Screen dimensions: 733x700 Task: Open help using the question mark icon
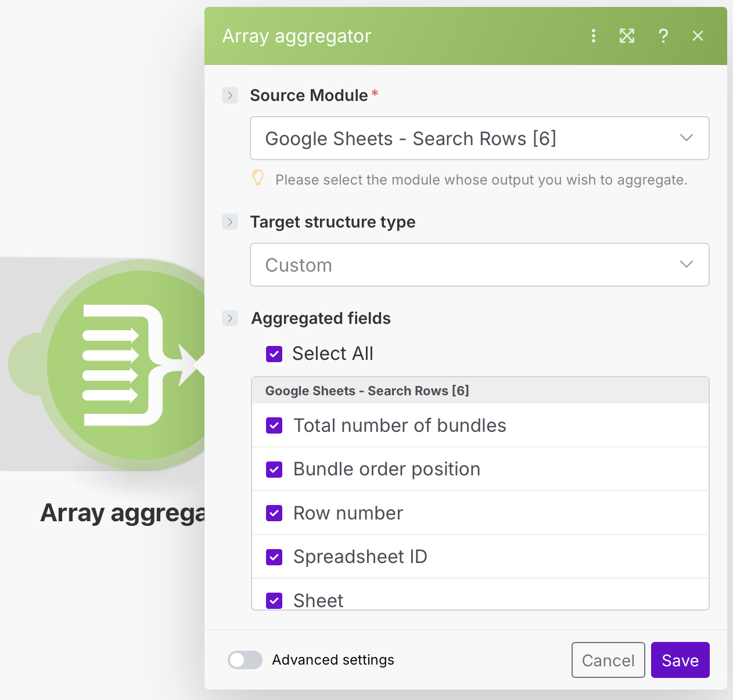pos(663,36)
